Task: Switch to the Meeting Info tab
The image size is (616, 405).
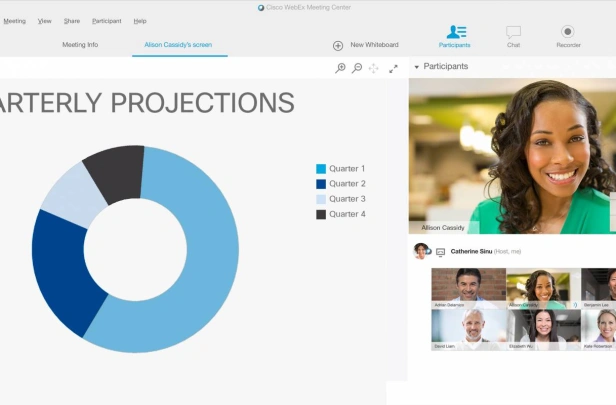Action: 80,45
